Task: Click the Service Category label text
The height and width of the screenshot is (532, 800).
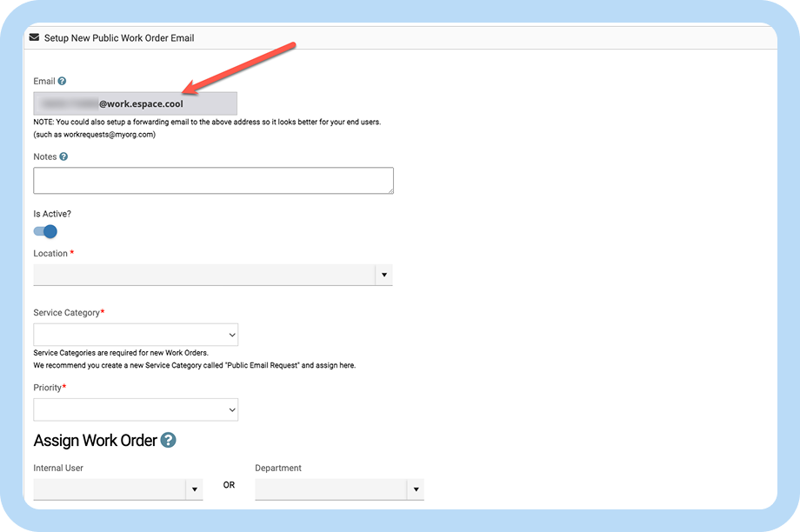Action: (67, 312)
